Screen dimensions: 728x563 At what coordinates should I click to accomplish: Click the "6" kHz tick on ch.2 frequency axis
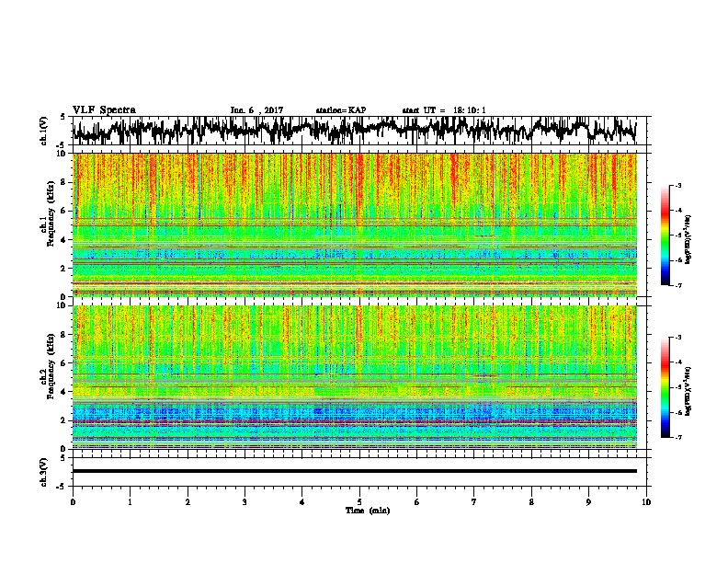tap(63, 362)
